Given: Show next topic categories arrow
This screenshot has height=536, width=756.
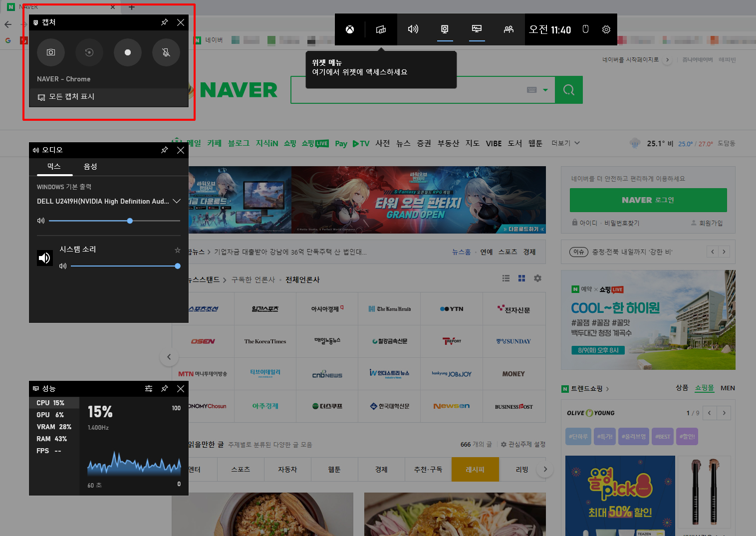Looking at the screenshot, I should coord(545,469).
